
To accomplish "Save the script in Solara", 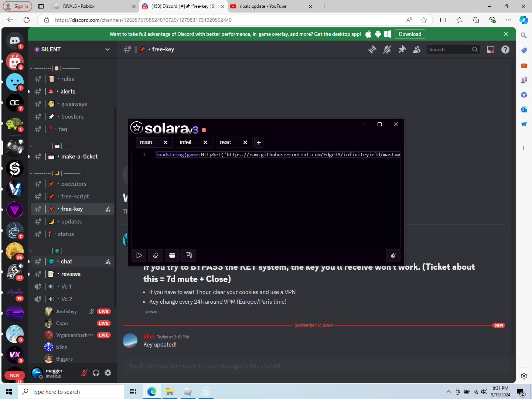I will [189, 255].
